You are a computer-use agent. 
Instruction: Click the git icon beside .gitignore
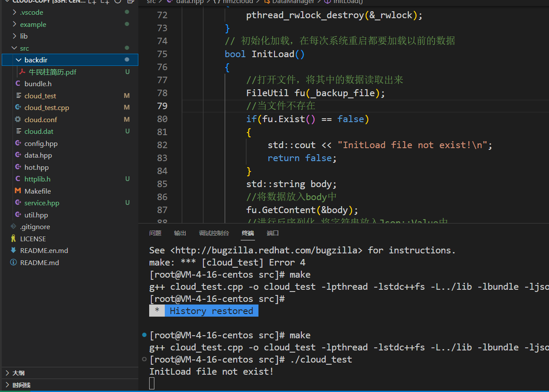(x=13, y=227)
